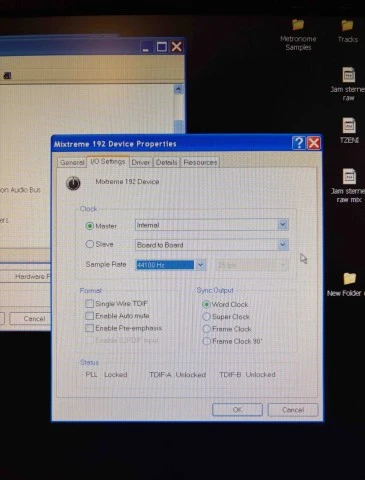Switch to the I/O Settings tab
Image resolution: width=365 pixels, height=480 pixels.
(108, 161)
